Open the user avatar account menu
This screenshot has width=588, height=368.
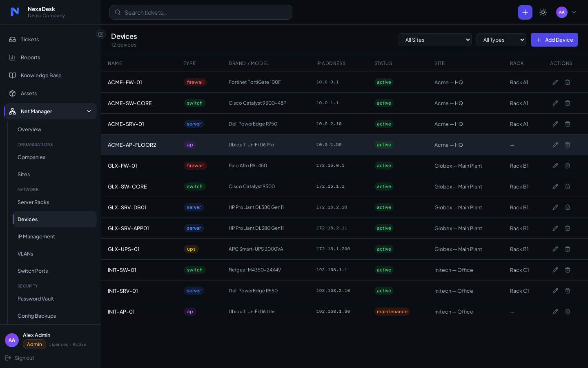[566, 12]
